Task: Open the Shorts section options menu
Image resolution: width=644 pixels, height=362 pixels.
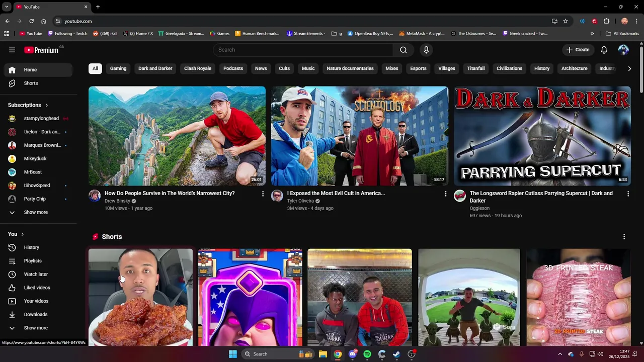Action: [x=624, y=237]
